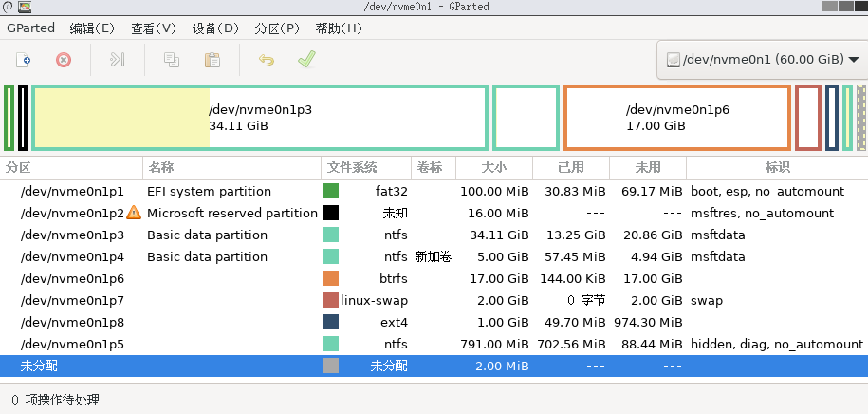Open the 编辑(E) menu

click(x=92, y=28)
